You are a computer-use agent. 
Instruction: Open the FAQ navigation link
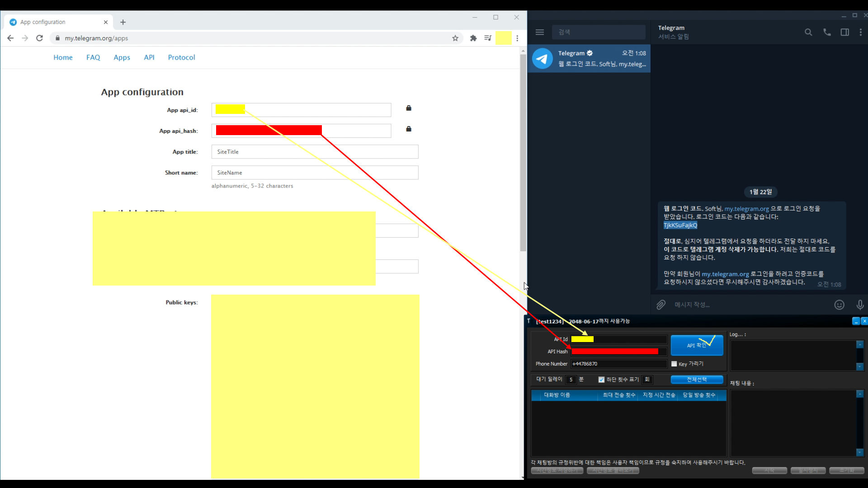pos(93,57)
